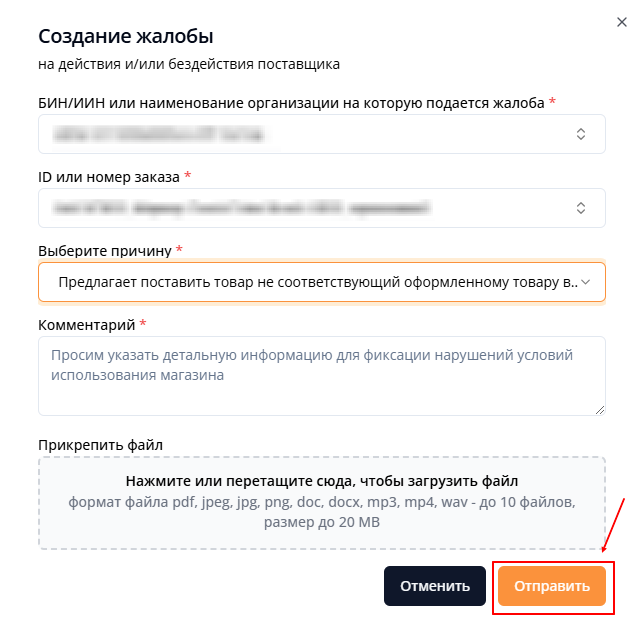Click the Выберите причину label

pyautogui.click(x=105, y=250)
